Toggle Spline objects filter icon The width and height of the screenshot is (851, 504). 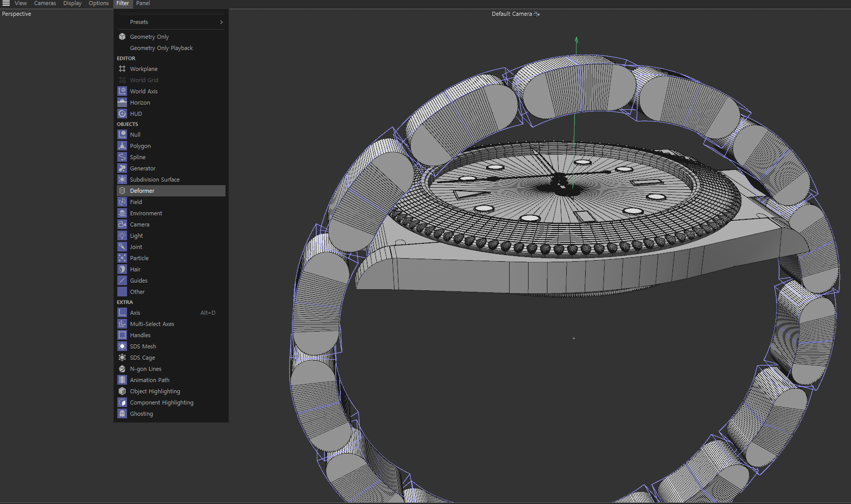click(x=122, y=157)
